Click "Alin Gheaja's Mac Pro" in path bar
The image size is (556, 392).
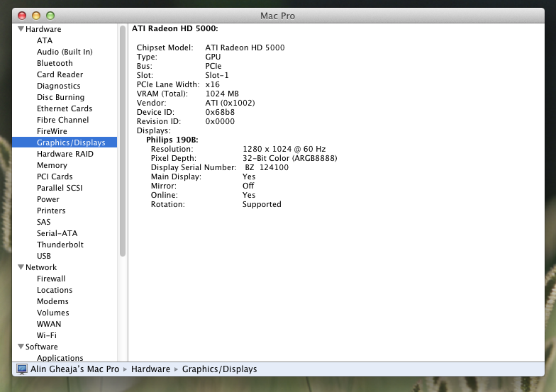point(75,369)
